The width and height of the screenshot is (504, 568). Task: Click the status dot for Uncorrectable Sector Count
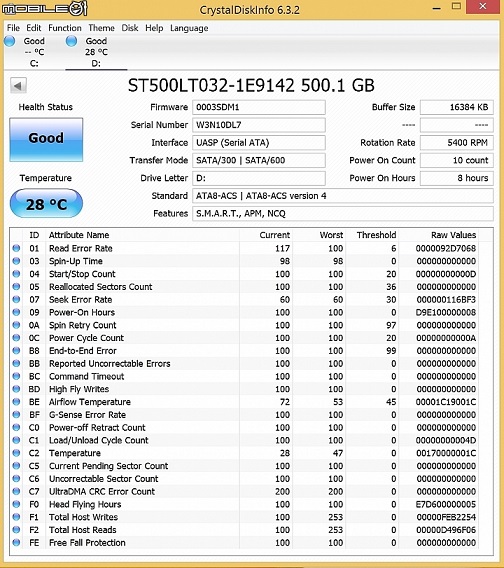(16, 479)
